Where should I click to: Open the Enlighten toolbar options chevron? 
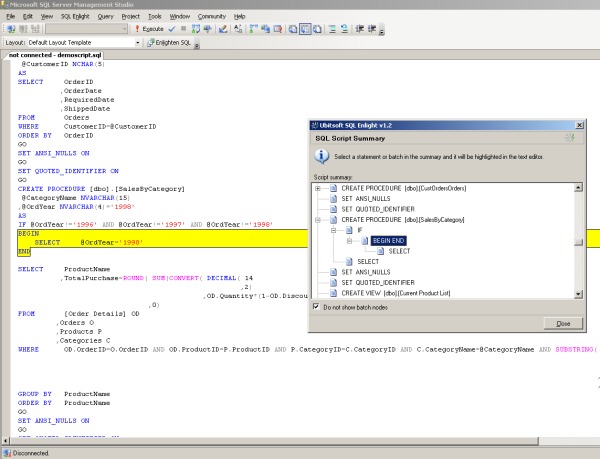(197, 45)
